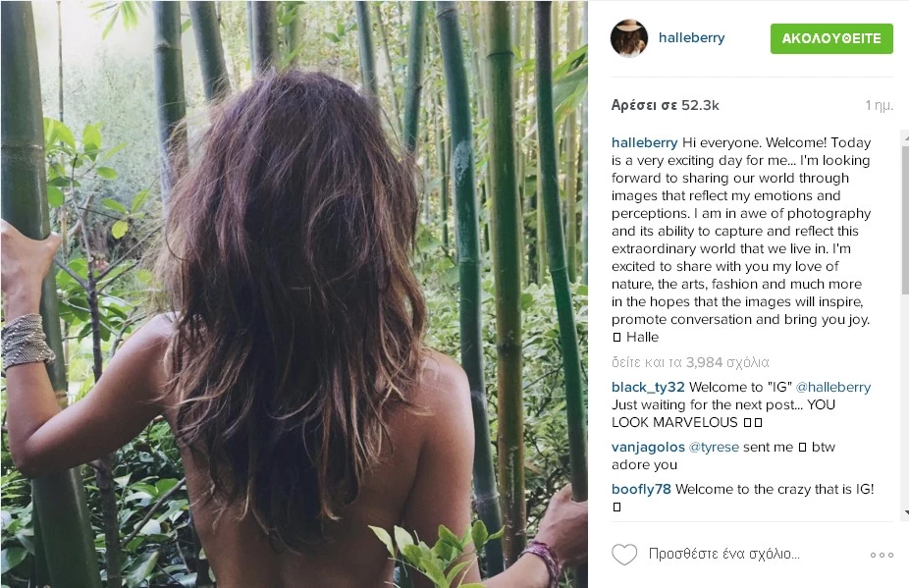
Task: Expand all 3,984 comments link
Action: (x=690, y=362)
